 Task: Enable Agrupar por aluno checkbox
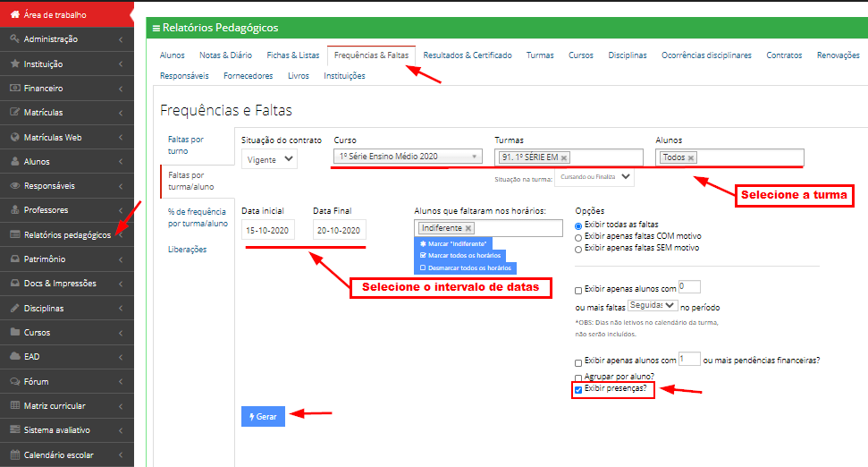(x=578, y=378)
